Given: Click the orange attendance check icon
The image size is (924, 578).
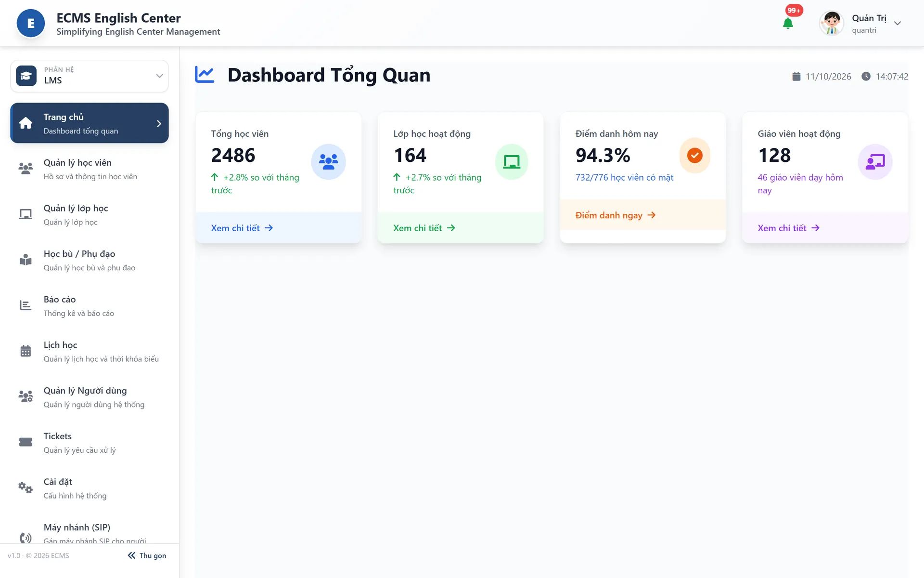Looking at the screenshot, I should click(694, 155).
